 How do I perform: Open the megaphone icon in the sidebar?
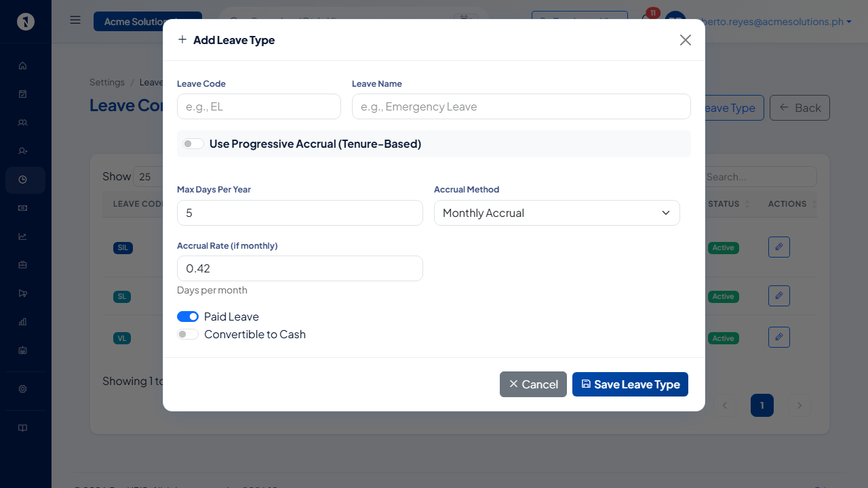point(22,293)
